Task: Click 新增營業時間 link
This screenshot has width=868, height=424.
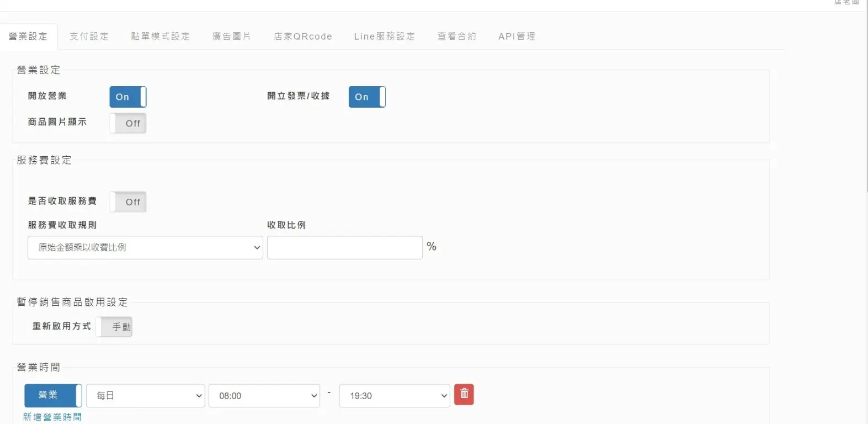Action: (52, 417)
